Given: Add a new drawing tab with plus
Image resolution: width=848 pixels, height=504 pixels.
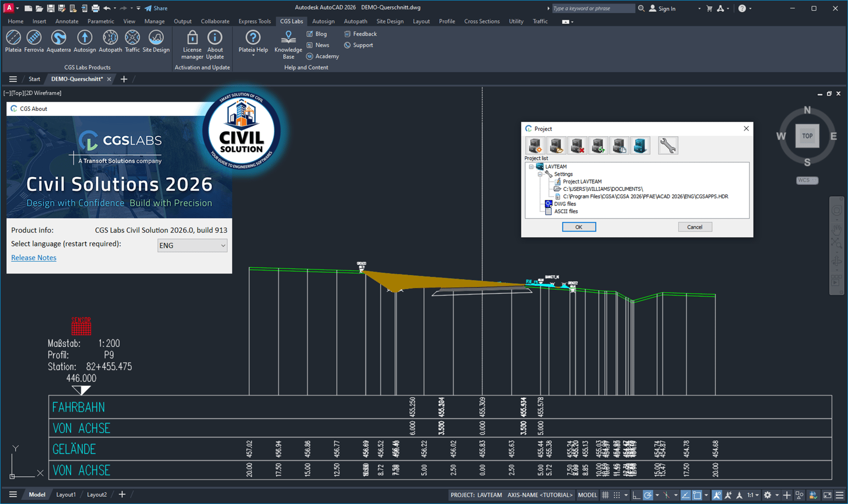Looking at the screenshot, I should coord(124,79).
